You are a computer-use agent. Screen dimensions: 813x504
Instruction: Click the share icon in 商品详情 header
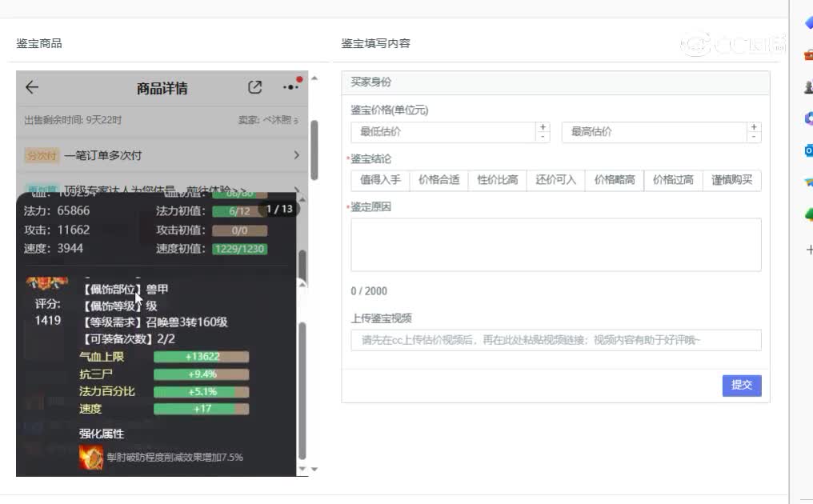pyautogui.click(x=254, y=87)
